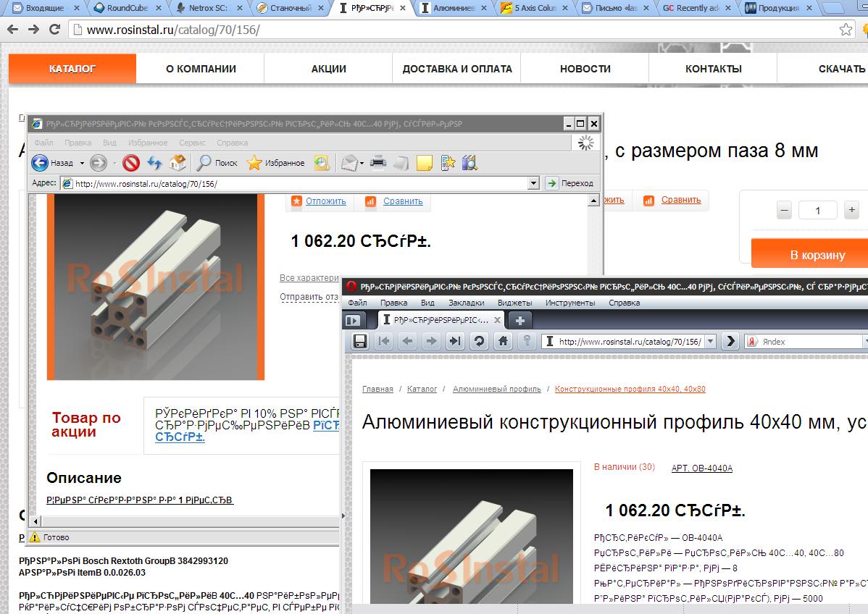Click the Opera back arrow icon
The height and width of the screenshot is (614, 868).
click(x=407, y=341)
